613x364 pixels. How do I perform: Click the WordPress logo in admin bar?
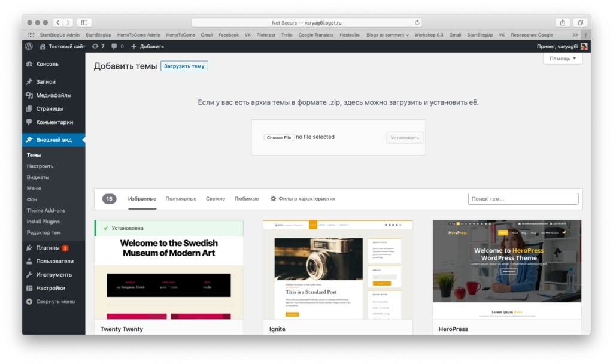(x=29, y=46)
